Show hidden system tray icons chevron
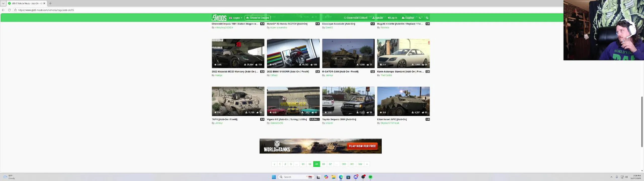Image resolution: width=644 pixels, height=181 pixels. (x=611, y=177)
